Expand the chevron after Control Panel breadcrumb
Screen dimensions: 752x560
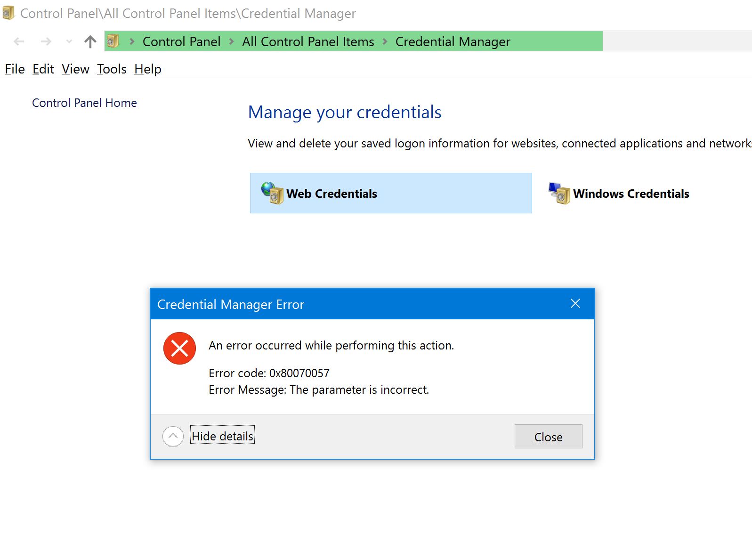pos(232,42)
